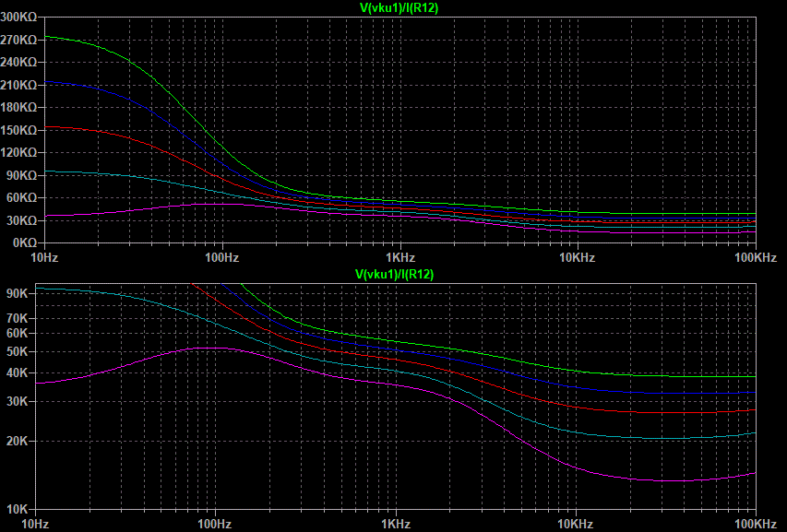Click the 1KHz label on the top frequency axis
The image size is (787, 532).
coord(402,255)
